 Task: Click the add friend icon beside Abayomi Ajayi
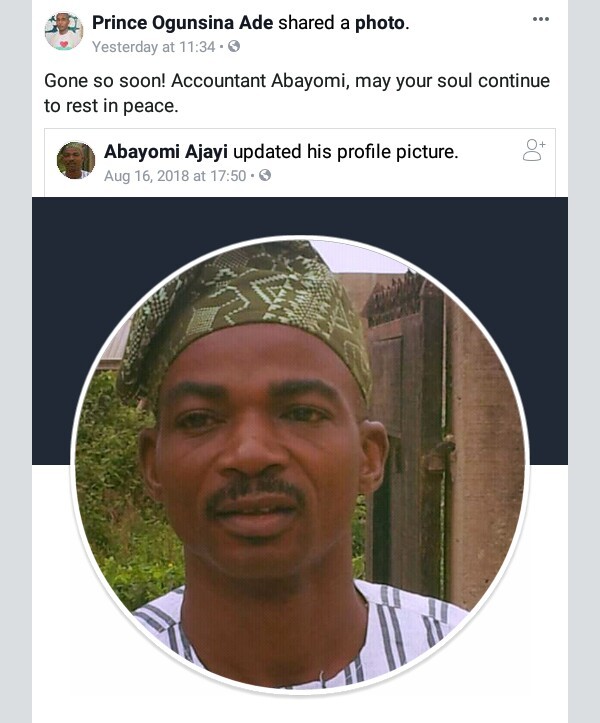click(x=534, y=151)
